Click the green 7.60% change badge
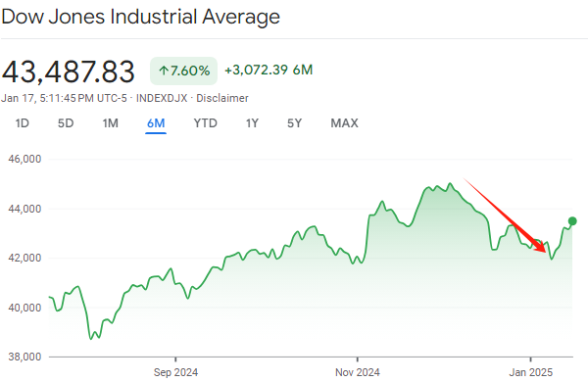 click(x=184, y=71)
